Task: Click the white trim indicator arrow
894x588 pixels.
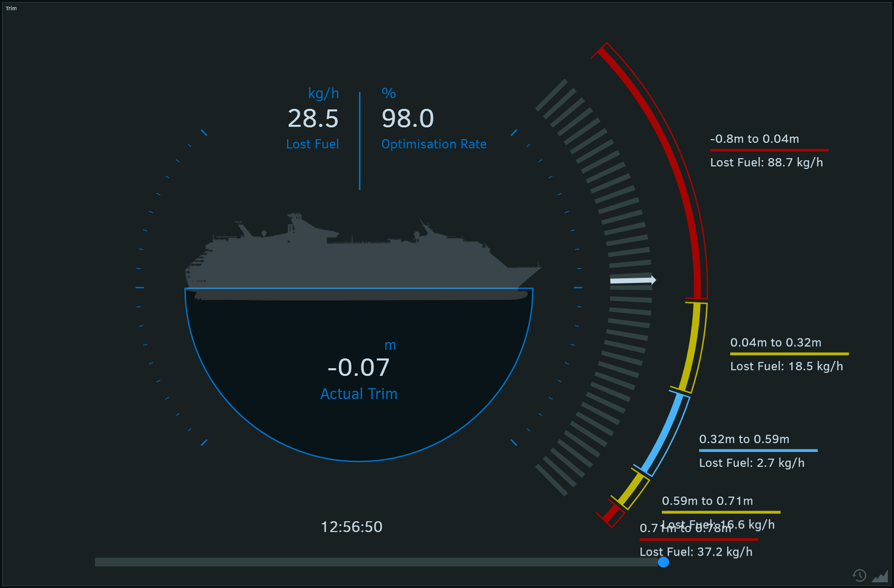Action: (x=633, y=280)
